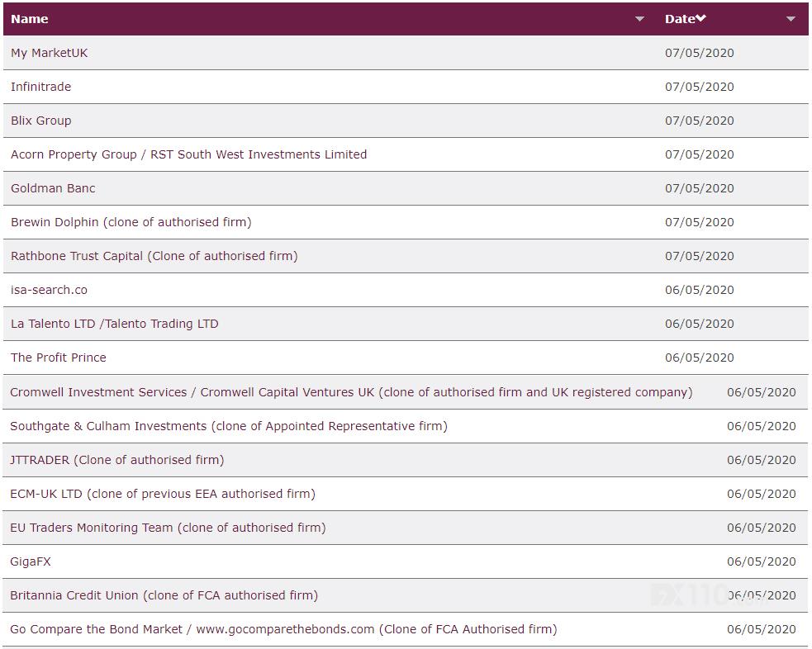Select the date in the EU Traders Monitoring row
812x649 pixels.
(x=762, y=528)
